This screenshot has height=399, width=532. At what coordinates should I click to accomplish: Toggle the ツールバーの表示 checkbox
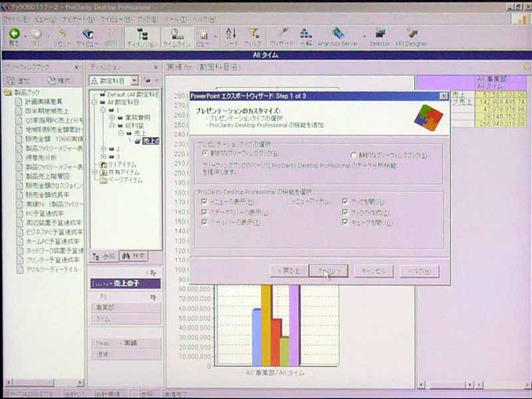click(204, 223)
